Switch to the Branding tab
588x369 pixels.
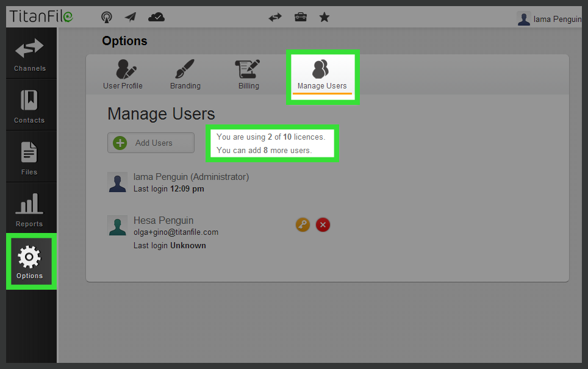tap(185, 73)
